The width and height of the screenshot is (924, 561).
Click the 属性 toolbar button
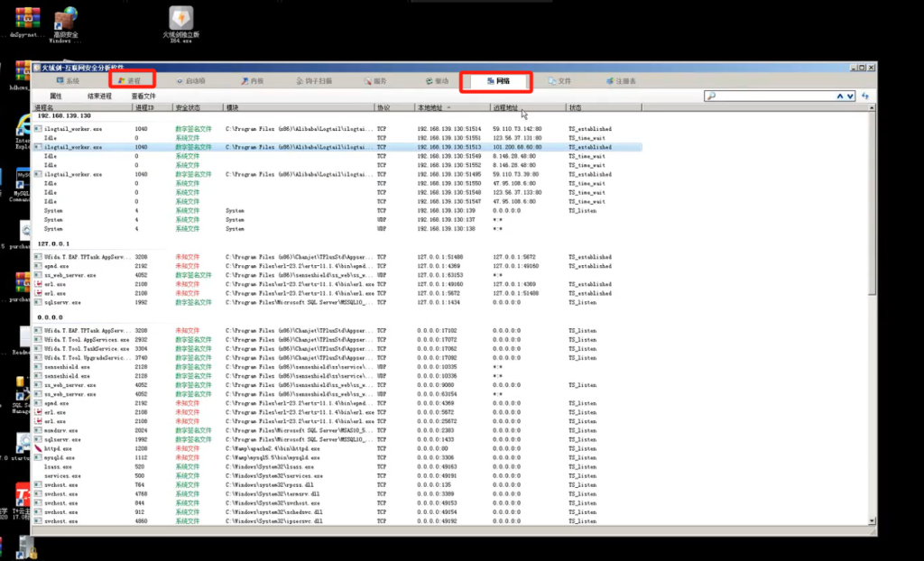tap(55, 96)
